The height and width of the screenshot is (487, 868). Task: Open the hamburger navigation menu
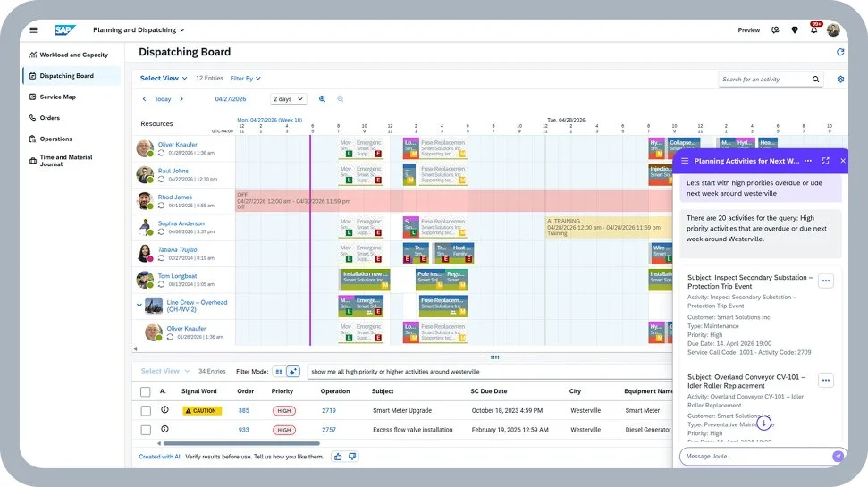pyautogui.click(x=33, y=29)
